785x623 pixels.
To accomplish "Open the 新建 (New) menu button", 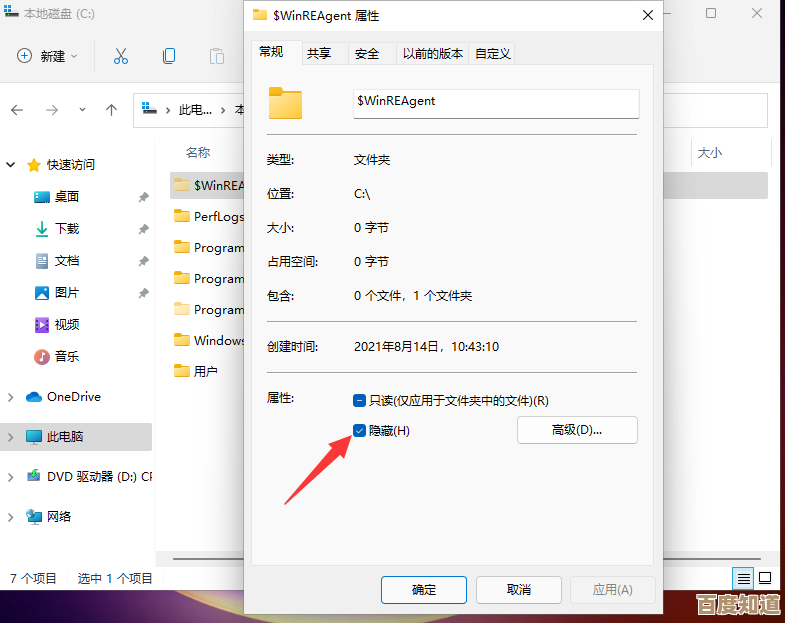I will tap(47, 56).
